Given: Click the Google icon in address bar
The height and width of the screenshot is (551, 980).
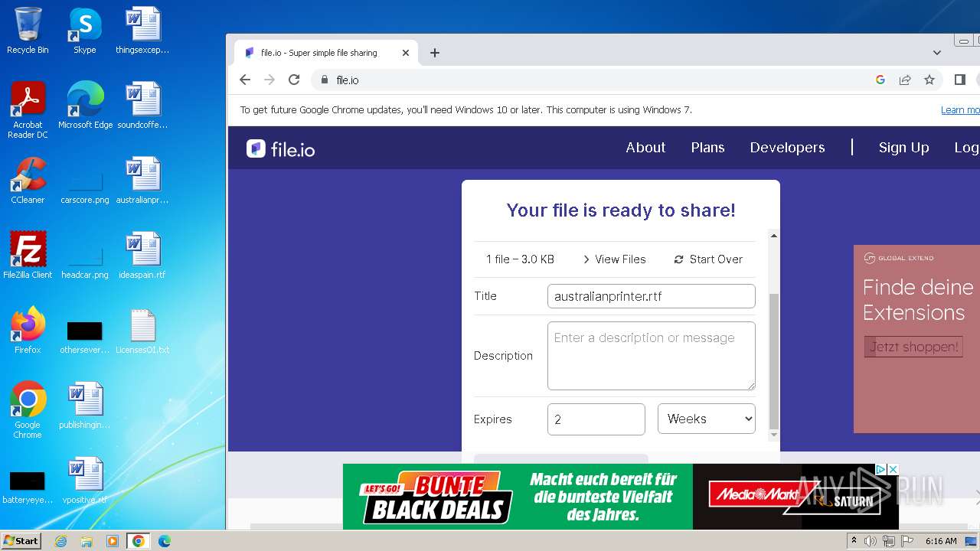Looking at the screenshot, I should (x=880, y=80).
